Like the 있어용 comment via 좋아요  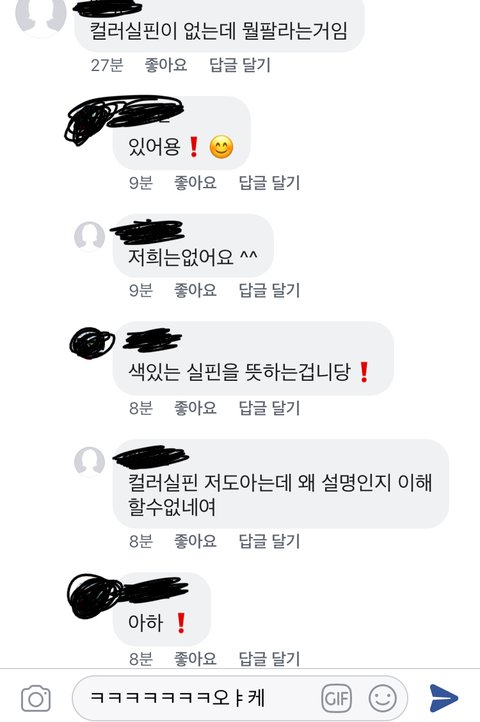[x=195, y=183]
